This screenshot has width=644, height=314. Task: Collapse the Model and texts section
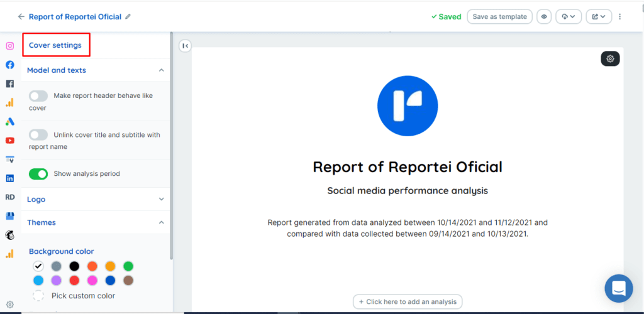pyautogui.click(x=162, y=70)
